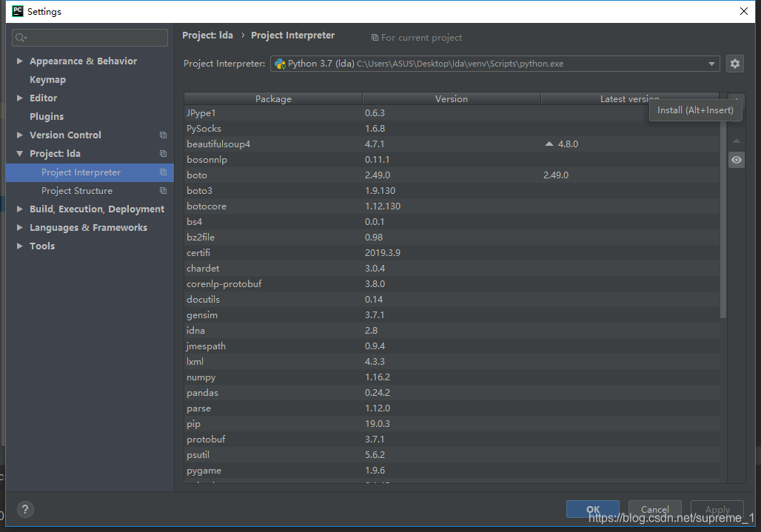Click the magnifier icon in search box
The height and width of the screenshot is (532, 761).
[x=21, y=38]
